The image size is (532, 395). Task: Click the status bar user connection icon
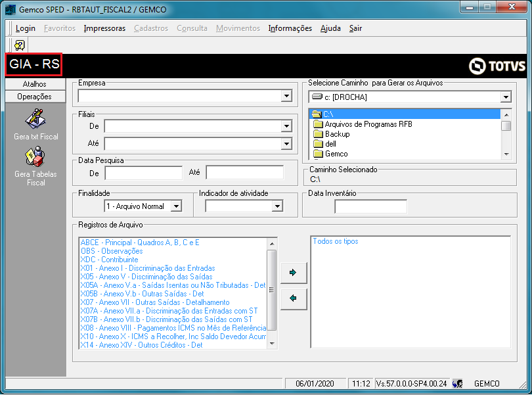(457, 384)
